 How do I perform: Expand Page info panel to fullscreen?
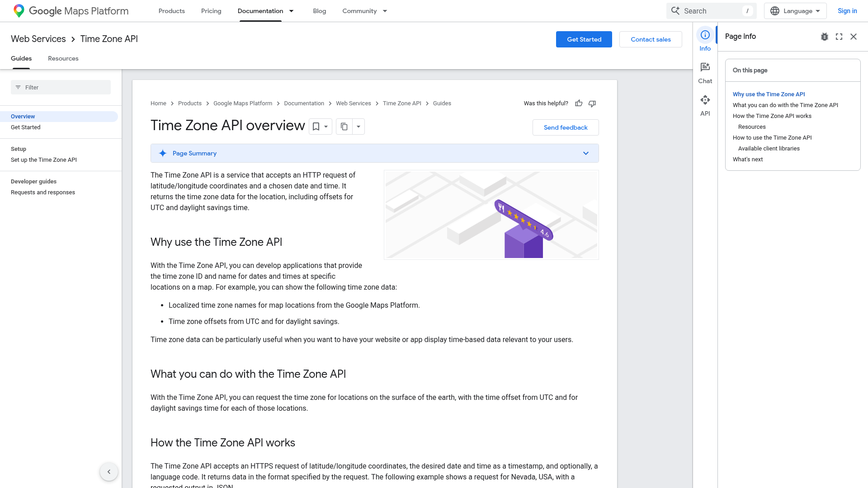(839, 37)
